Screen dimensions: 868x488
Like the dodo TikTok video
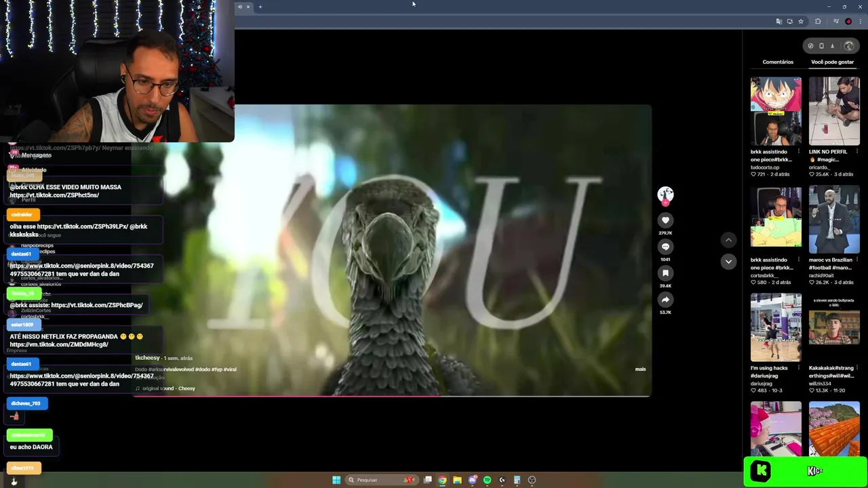tap(665, 220)
